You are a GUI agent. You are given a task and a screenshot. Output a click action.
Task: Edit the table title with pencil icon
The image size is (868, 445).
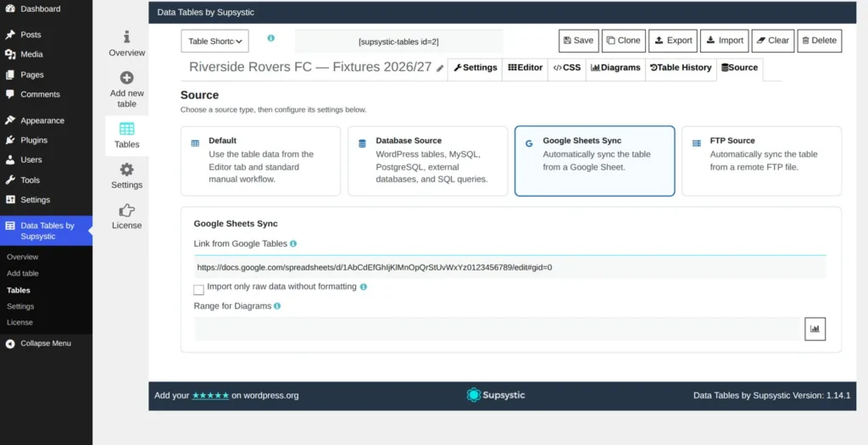click(440, 69)
